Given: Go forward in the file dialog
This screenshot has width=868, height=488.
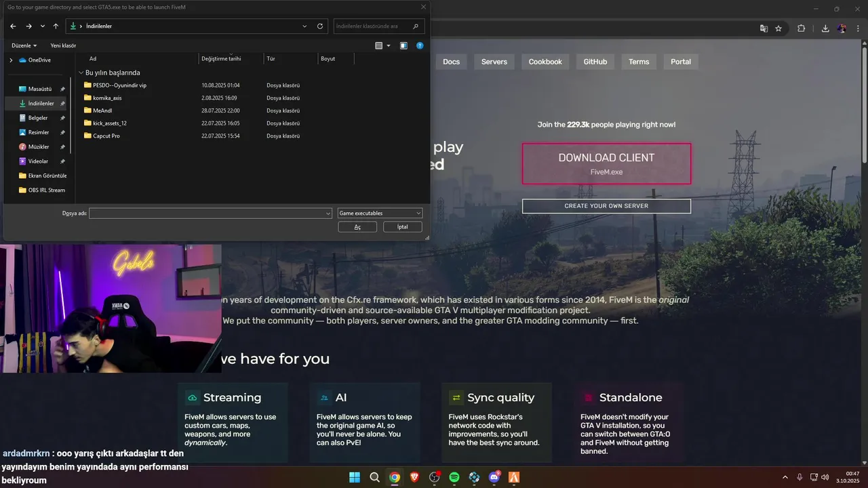Looking at the screenshot, I should (x=28, y=26).
